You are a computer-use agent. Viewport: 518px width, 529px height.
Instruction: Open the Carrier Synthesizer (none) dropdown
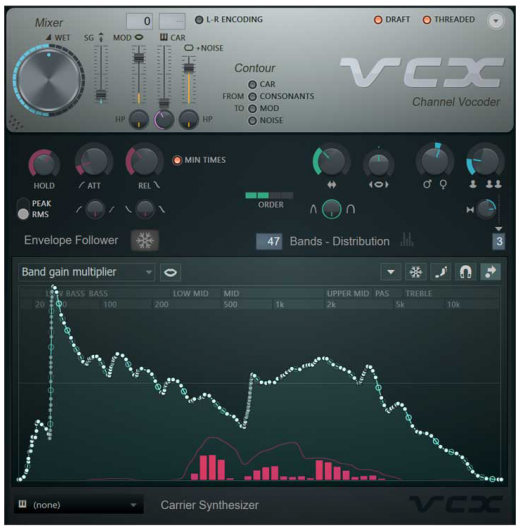(x=78, y=504)
